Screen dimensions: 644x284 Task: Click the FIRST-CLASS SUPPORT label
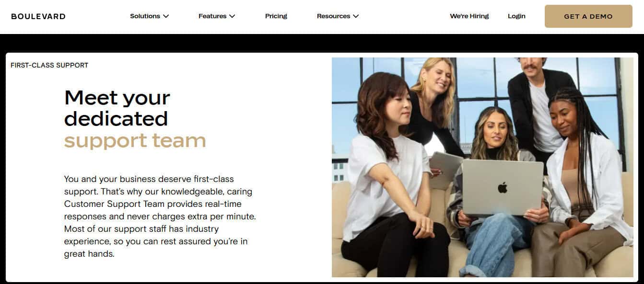(x=49, y=65)
